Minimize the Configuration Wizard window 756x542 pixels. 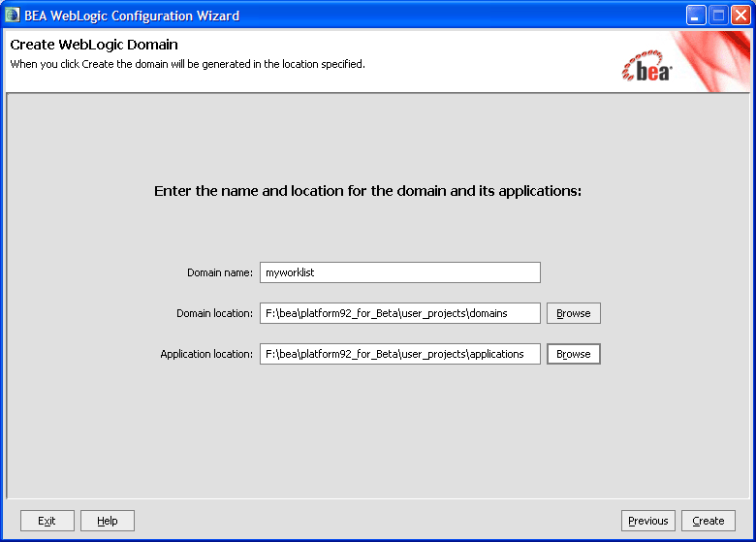696,16
